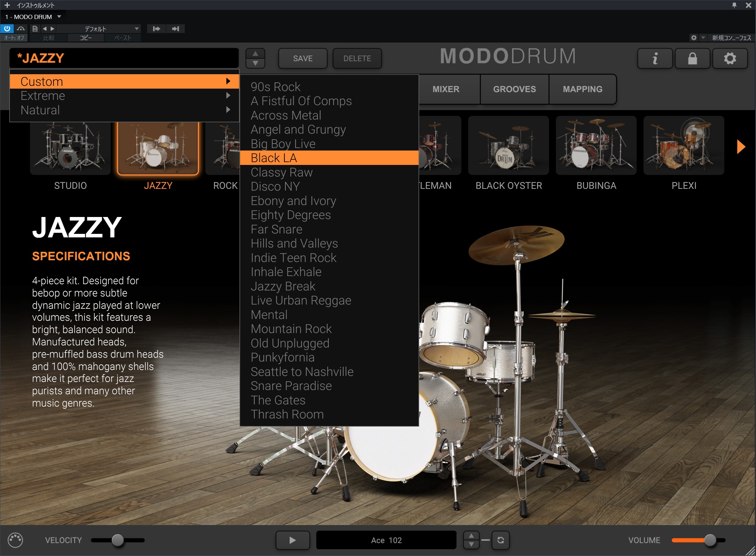Image resolution: width=756 pixels, height=556 pixels.
Task: Select the PLEXI kit thumbnail
Action: [x=684, y=146]
